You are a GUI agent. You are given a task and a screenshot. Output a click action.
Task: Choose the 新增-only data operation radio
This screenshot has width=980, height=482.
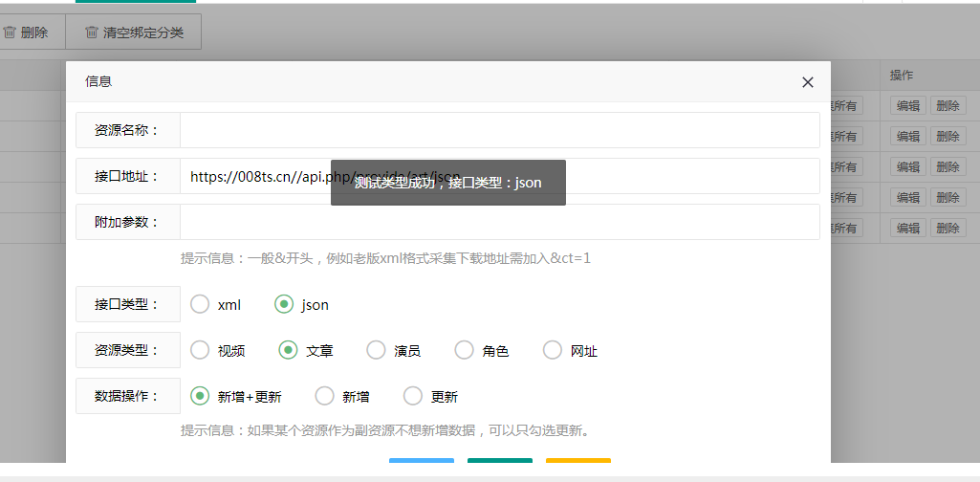(x=324, y=396)
